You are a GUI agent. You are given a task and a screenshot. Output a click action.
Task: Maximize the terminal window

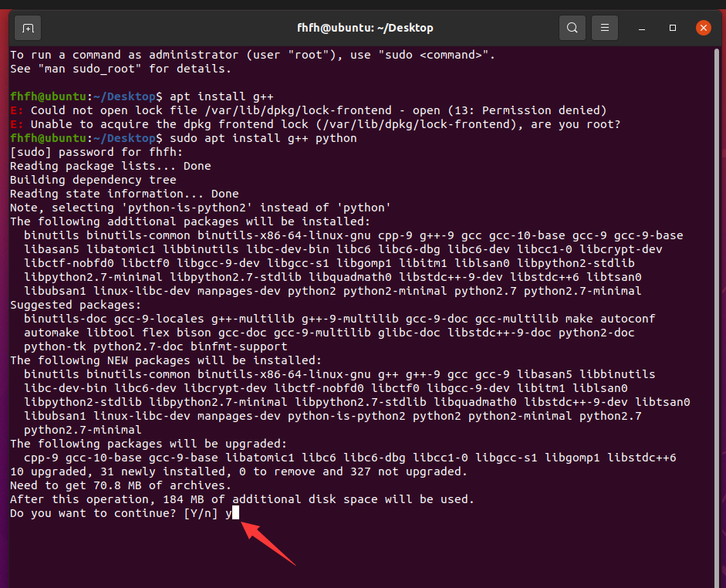[x=673, y=28]
